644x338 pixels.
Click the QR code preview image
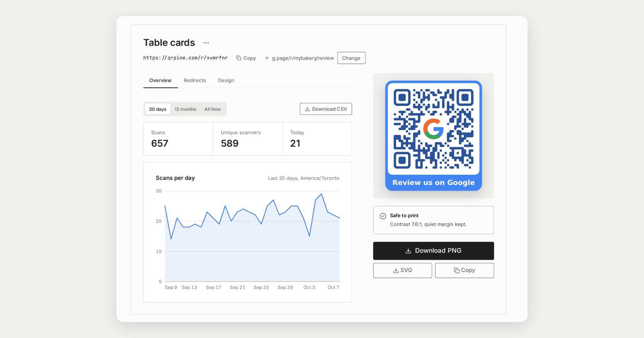pos(433,135)
